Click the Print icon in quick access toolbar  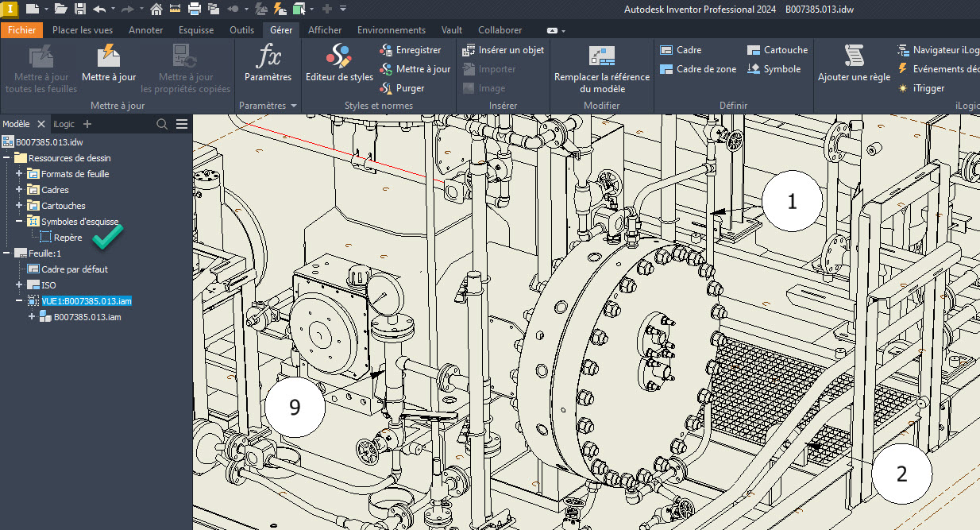point(194,9)
